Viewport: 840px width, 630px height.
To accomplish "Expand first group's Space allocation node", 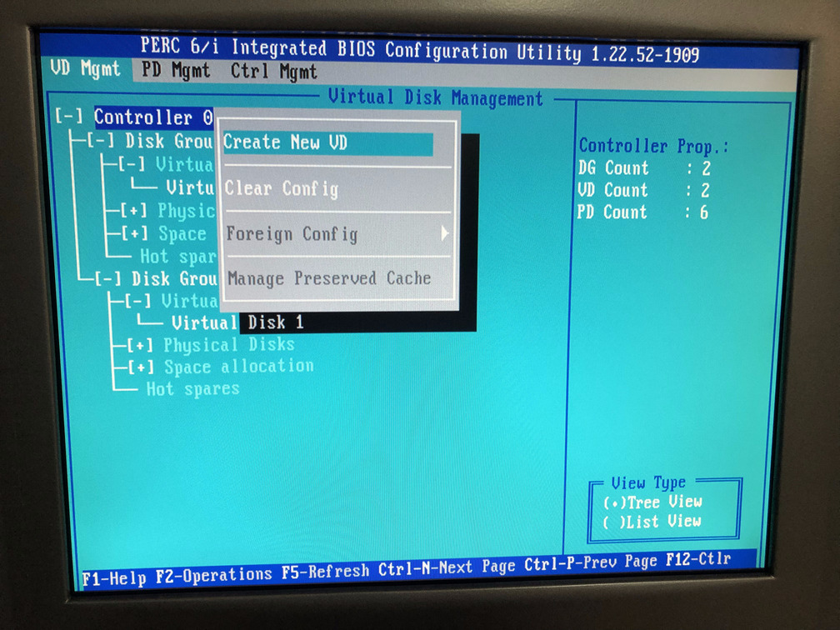I will coord(134,233).
